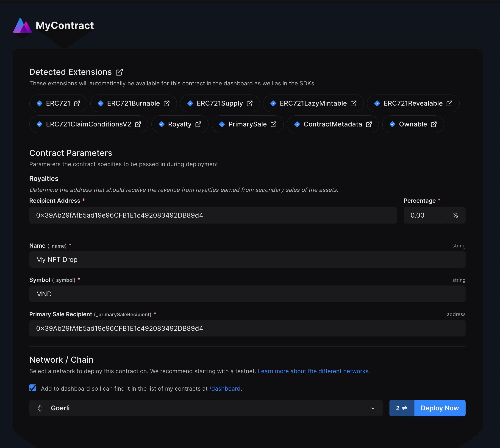Open the /dashboard link
The height and width of the screenshot is (448, 500).
225,388
